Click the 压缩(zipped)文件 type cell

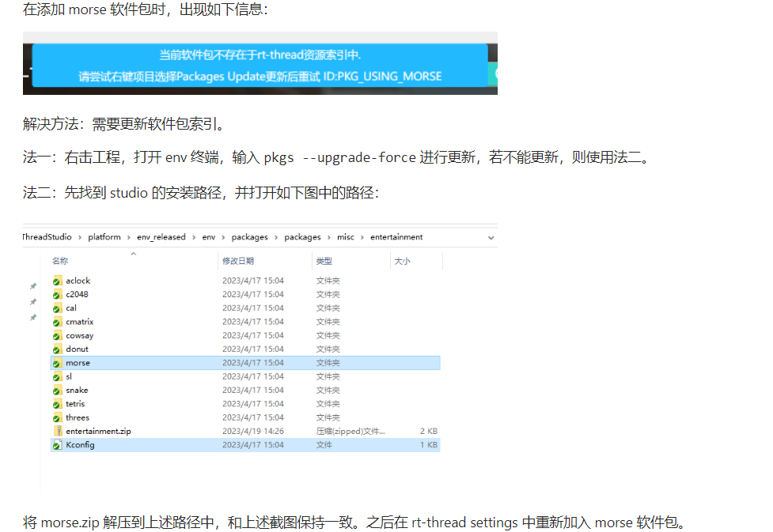pos(351,432)
